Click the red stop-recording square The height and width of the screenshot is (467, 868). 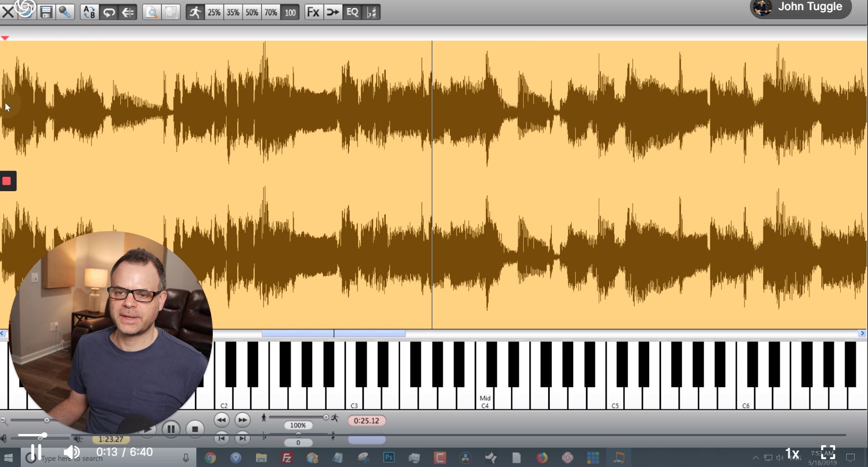7,181
